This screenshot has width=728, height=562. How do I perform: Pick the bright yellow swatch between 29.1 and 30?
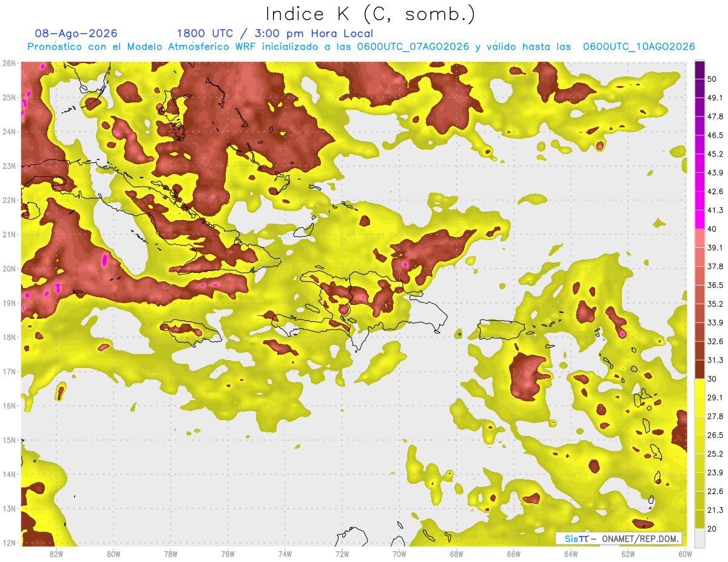pos(699,389)
